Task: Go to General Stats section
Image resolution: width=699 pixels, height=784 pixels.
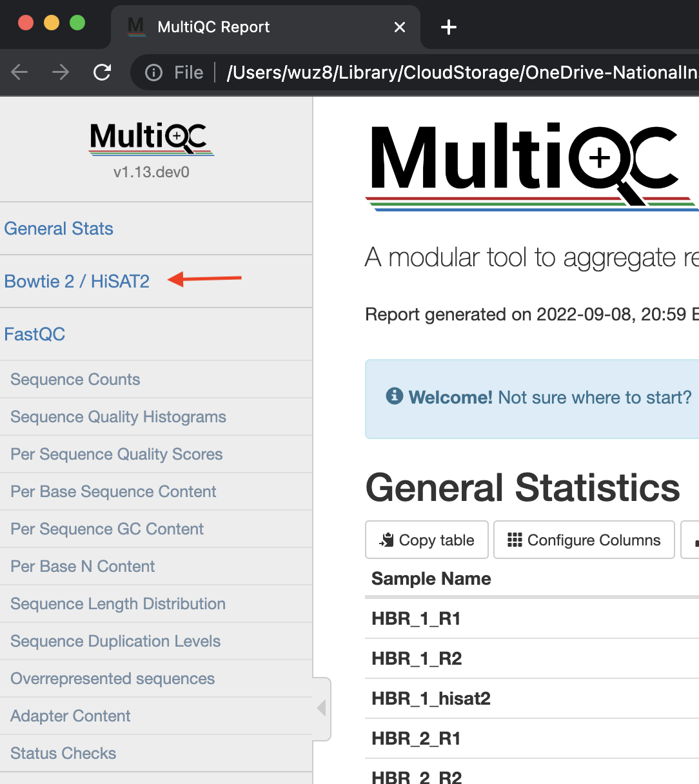Action: (59, 229)
